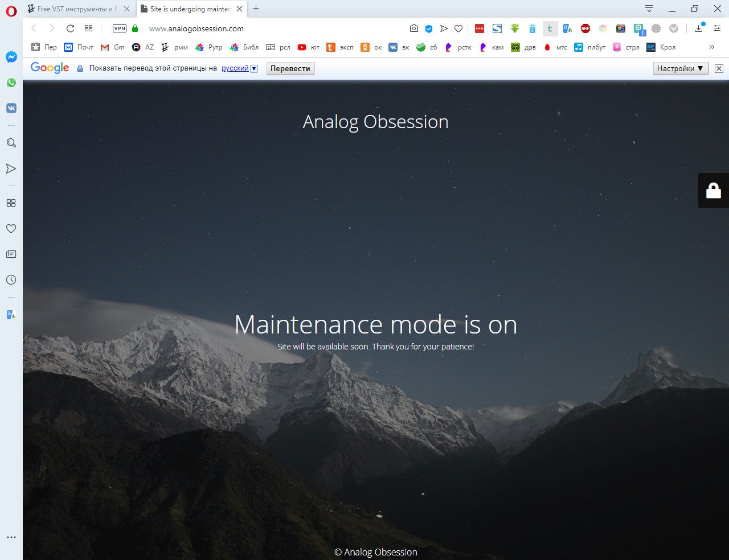Screen dimensions: 729x560
Task: Open browsing History clock in sidebar
Action: (11, 279)
